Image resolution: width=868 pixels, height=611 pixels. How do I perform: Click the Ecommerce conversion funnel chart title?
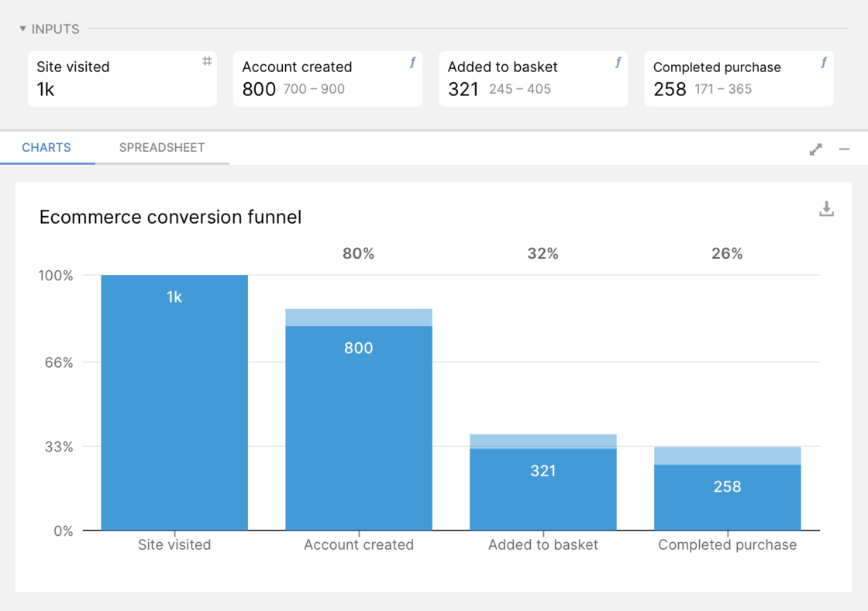click(x=170, y=217)
